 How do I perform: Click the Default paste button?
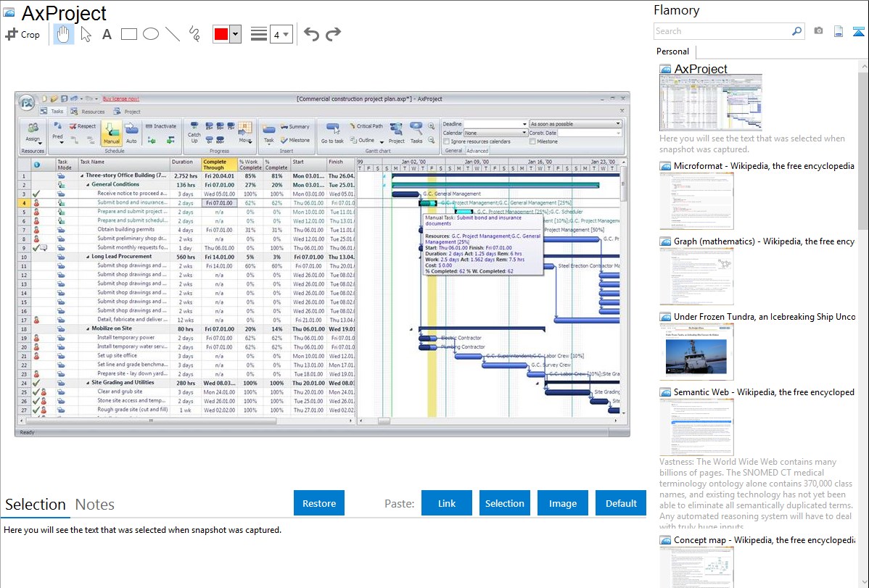(621, 503)
